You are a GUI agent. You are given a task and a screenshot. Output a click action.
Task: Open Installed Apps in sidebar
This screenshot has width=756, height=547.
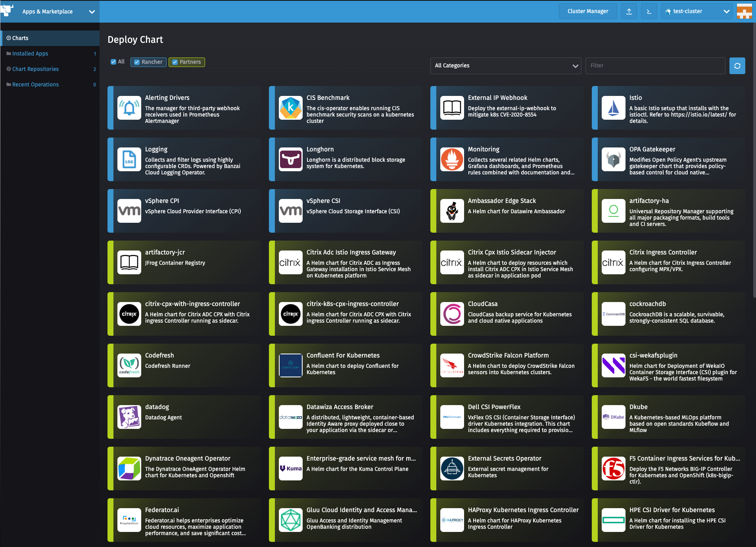click(x=30, y=54)
